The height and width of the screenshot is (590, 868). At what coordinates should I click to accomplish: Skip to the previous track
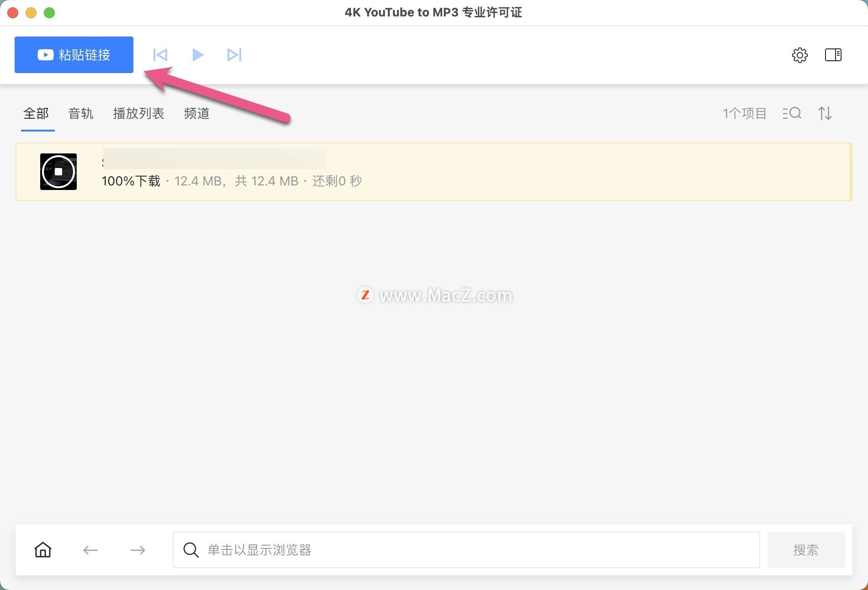tap(160, 55)
